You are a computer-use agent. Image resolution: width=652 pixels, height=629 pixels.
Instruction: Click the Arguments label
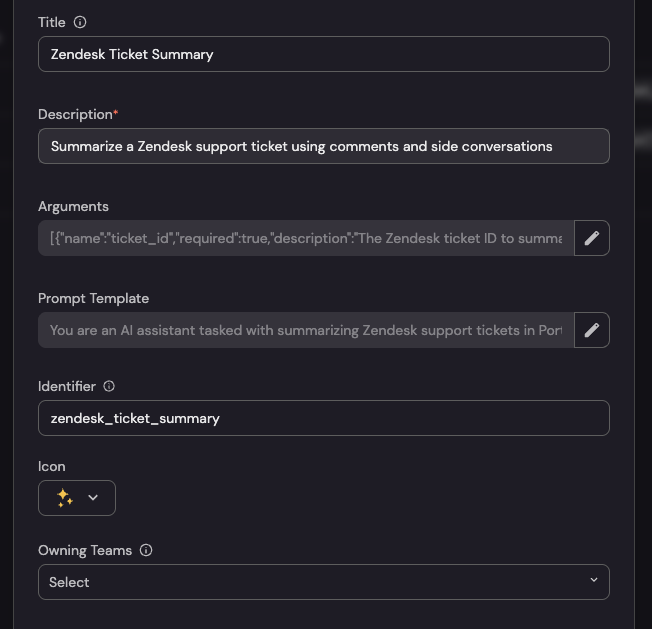pyautogui.click(x=73, y=206)
